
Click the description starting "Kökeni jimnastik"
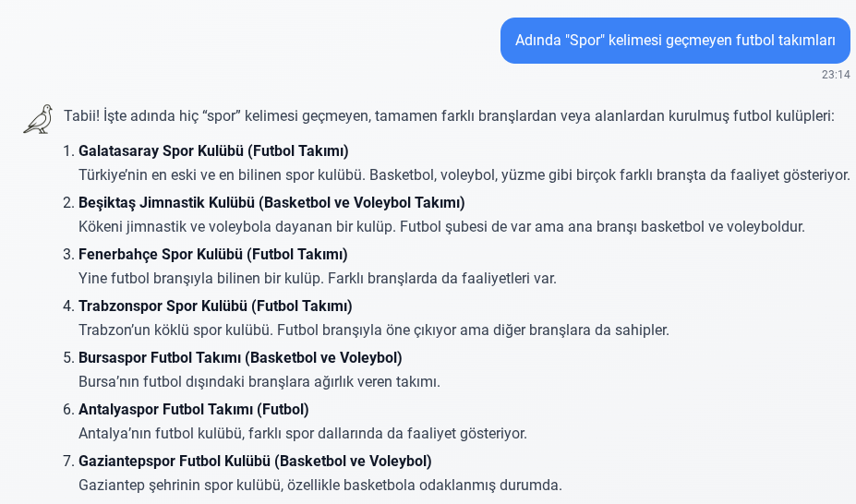(441, 226)
